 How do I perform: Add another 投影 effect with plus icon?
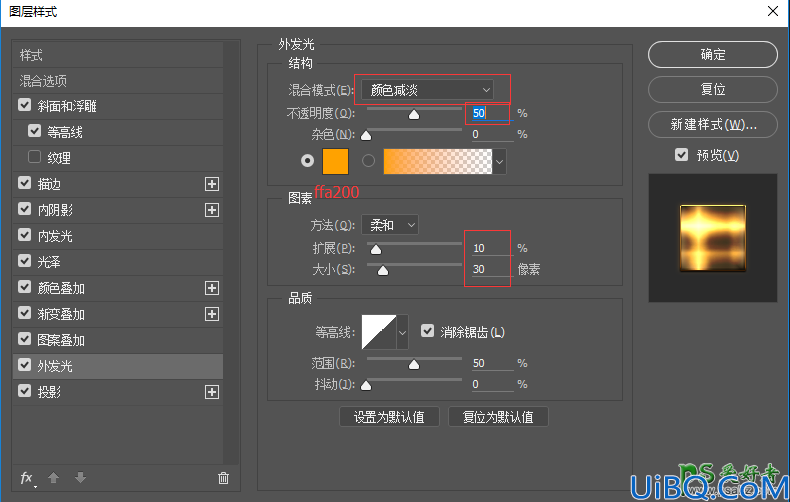212,392
